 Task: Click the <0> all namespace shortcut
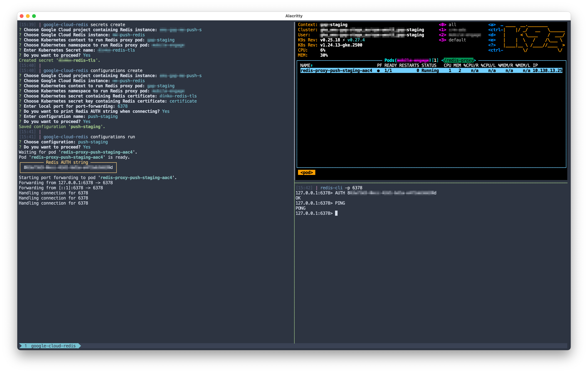click(x=447, y=25)
